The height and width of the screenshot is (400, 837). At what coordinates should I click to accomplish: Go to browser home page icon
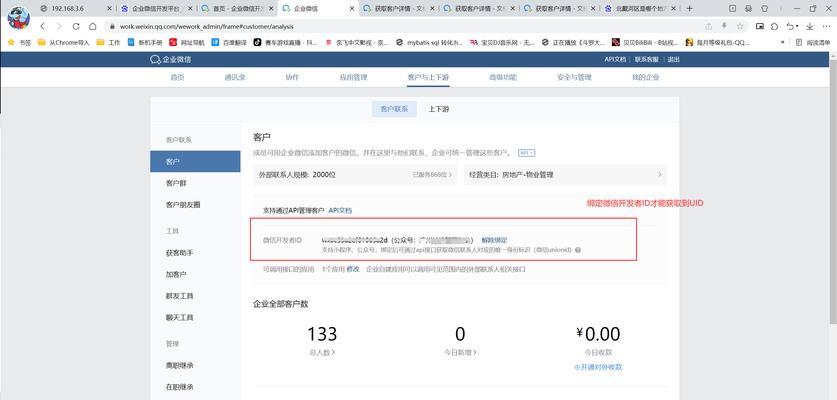tap(92, 26)
